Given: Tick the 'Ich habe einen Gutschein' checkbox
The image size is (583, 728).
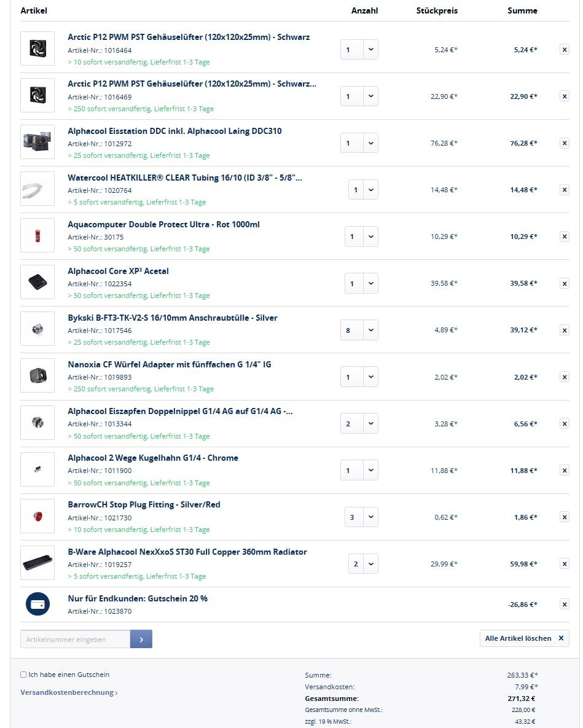Looking at the screenshot, I should [23, 674].
